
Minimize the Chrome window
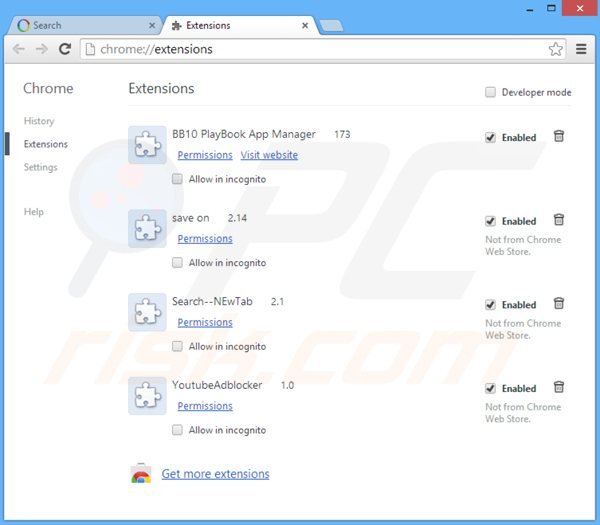[530, 9]
